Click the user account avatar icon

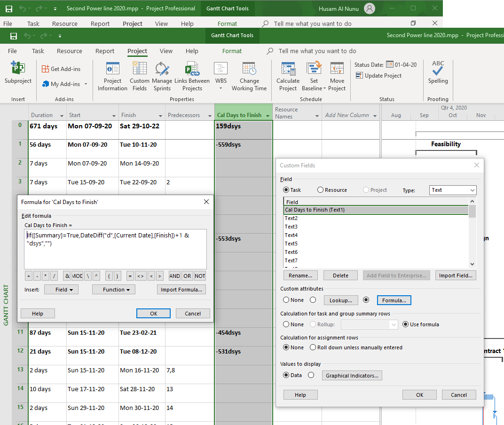point(370,8)
